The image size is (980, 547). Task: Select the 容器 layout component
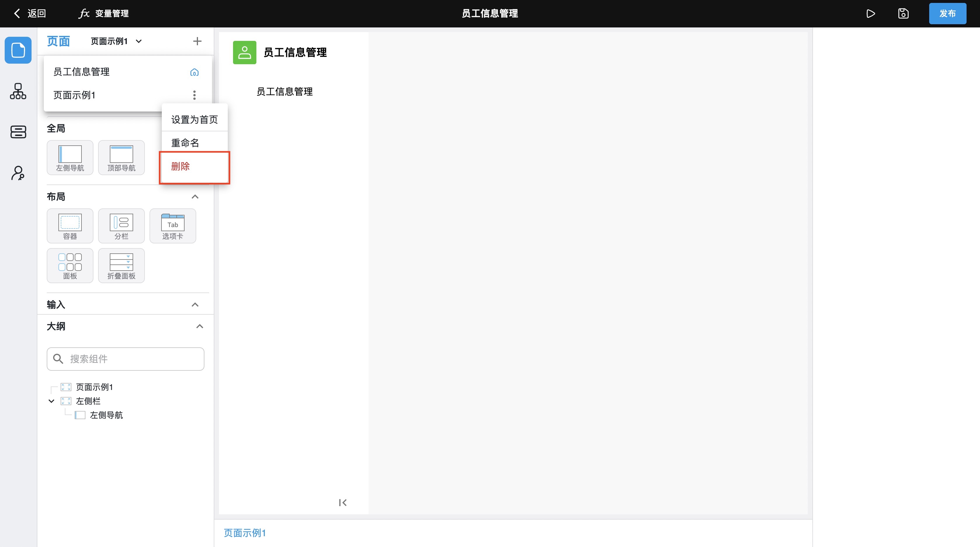coord(70,226)
